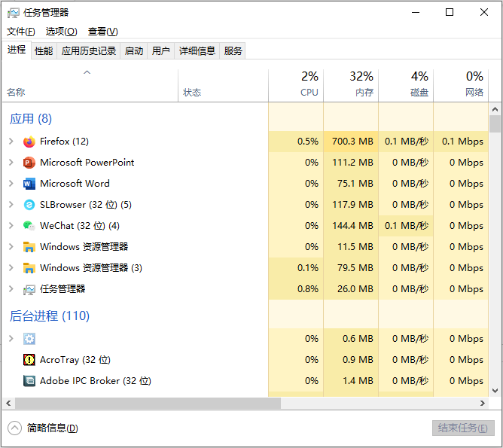Sort by the 磁盘 column header

(x=406, y=86)
